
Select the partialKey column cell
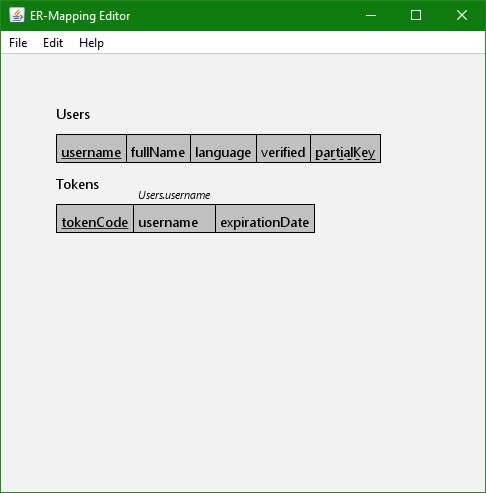tap(345, 149)
